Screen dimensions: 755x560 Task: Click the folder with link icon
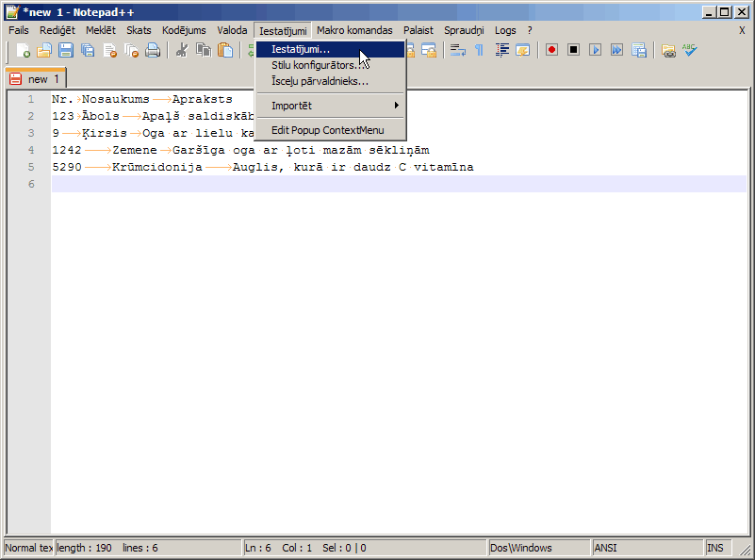pyautogui.click(x=668, y=50)
